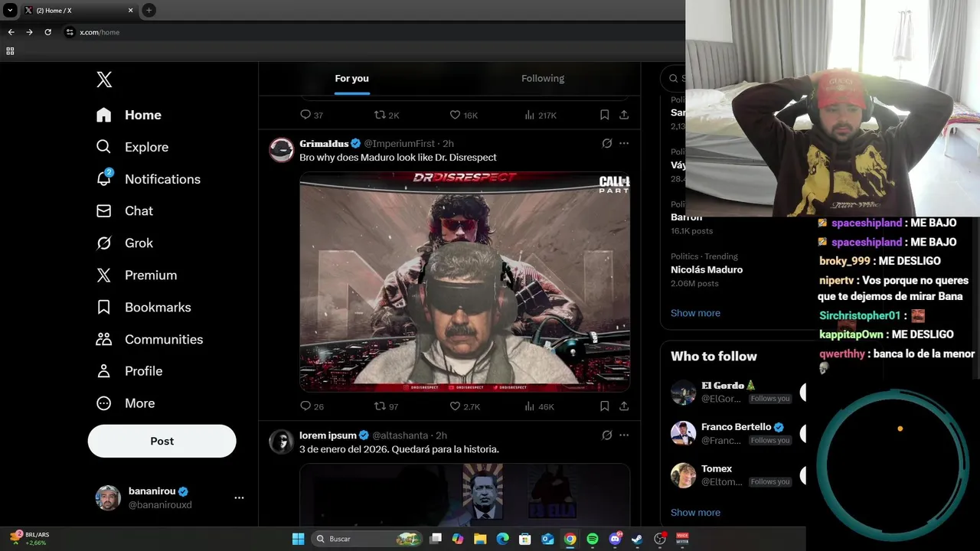This screenshot has width=980, height=551.
Task: Open OBS Studio from the taskbar
Action: pyautogui.click(x=660, y=539)
